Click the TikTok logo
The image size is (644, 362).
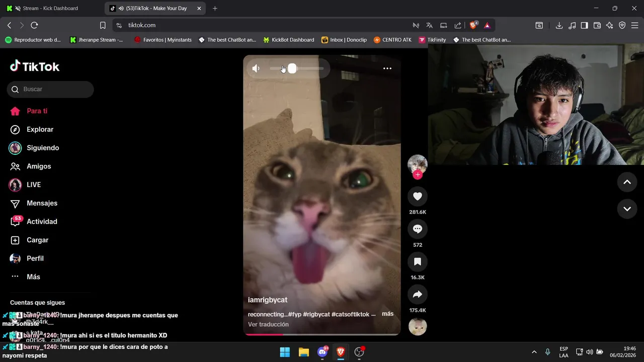(35, 66)
